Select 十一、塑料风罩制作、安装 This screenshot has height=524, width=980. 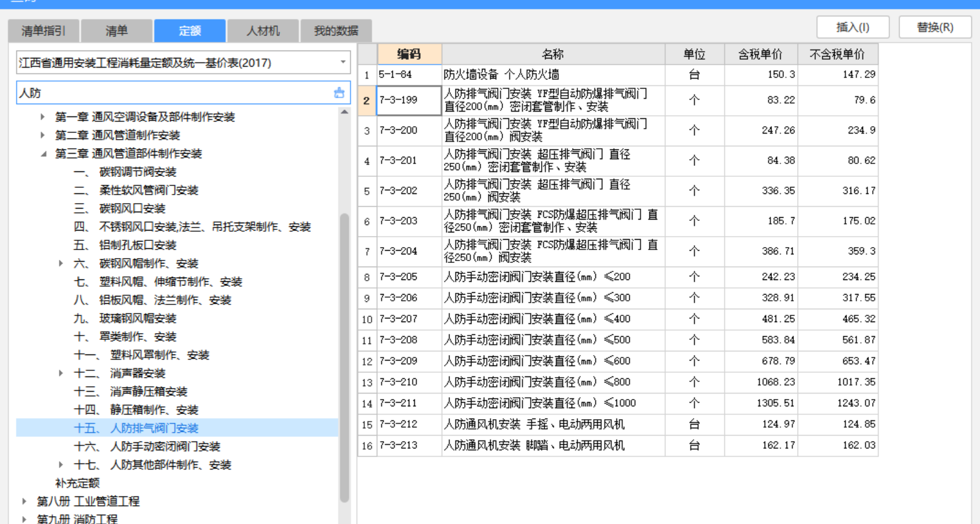(141, 355)
